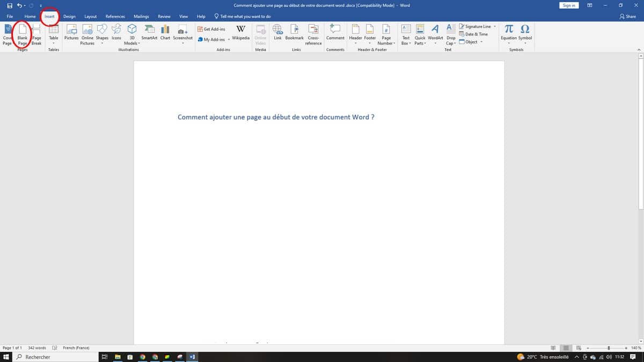Click the Sign in button
Viewport: 644px width, 362px height.
[569, 5]
